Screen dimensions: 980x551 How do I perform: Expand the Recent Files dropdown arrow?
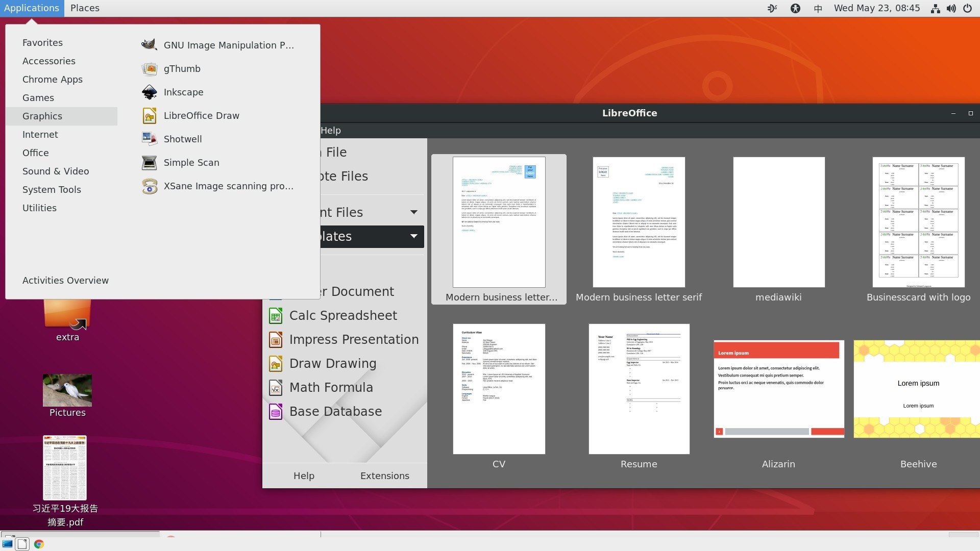tap(414, 212)
